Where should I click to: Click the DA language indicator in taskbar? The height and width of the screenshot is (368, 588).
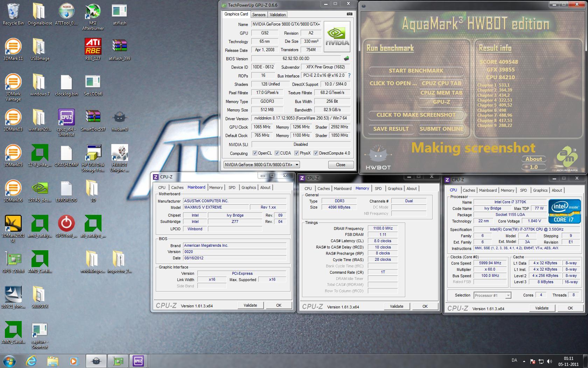pyautogui.click(x=514, y=361)
